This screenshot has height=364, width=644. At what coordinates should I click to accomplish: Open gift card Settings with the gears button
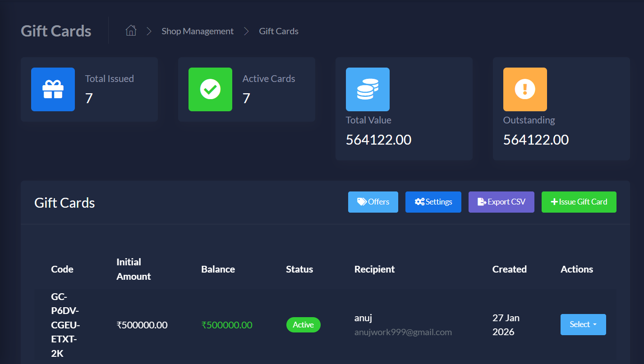coord(433,202)
